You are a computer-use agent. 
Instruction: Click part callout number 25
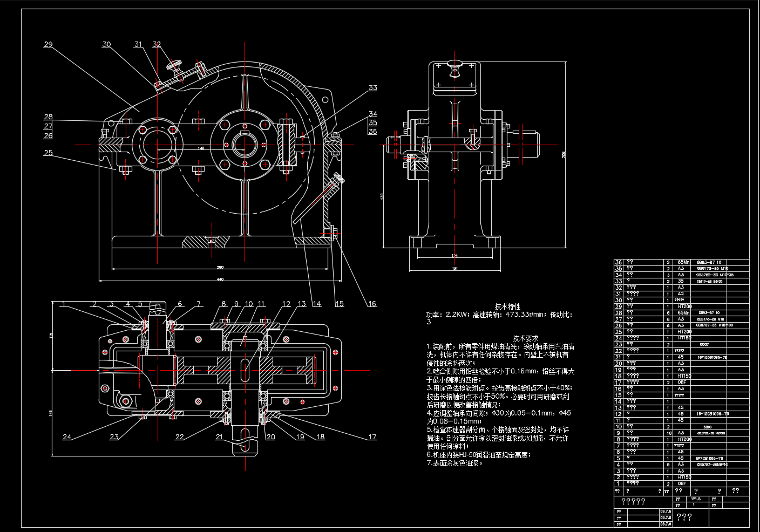48,153
